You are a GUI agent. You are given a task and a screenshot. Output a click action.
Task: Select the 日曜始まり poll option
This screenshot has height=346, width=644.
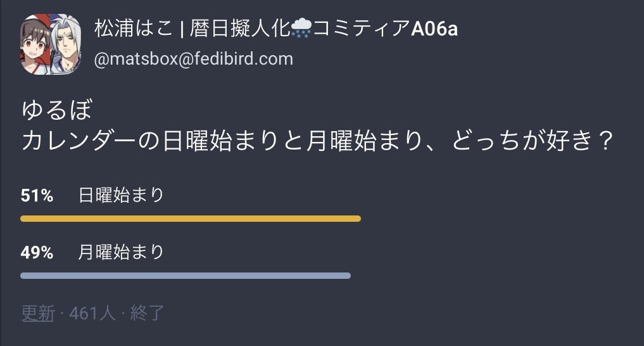click(x=121, y=195)
